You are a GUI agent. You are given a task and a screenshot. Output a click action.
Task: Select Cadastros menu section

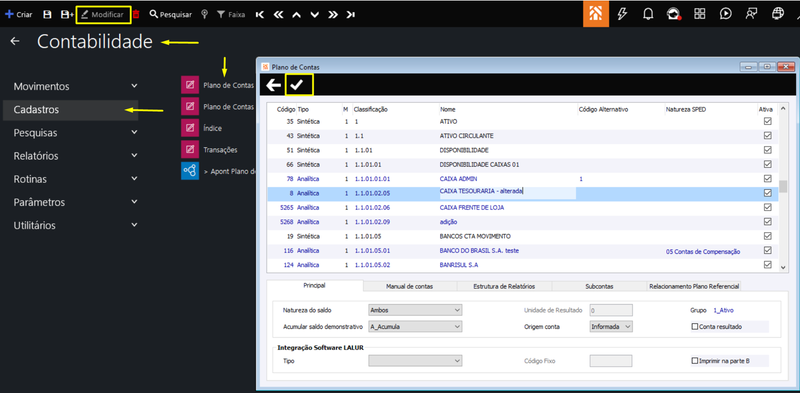[x=70, y=110]
